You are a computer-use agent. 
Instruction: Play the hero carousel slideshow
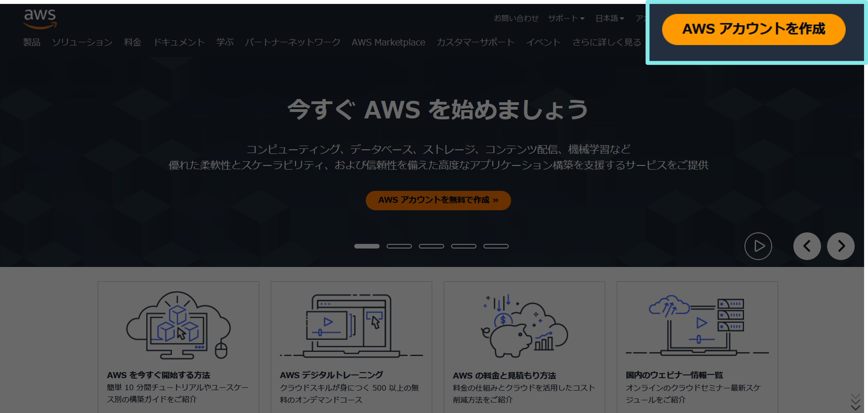tap(758, 246)
